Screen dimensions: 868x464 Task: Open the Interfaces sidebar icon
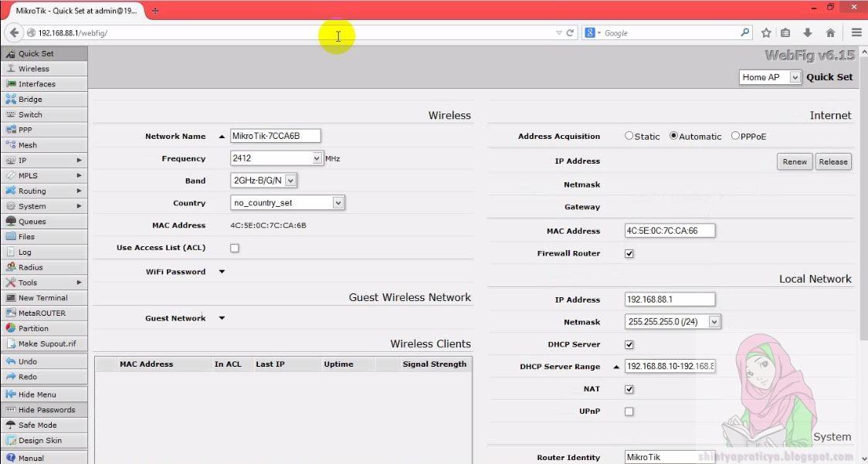tap(11, 84)
